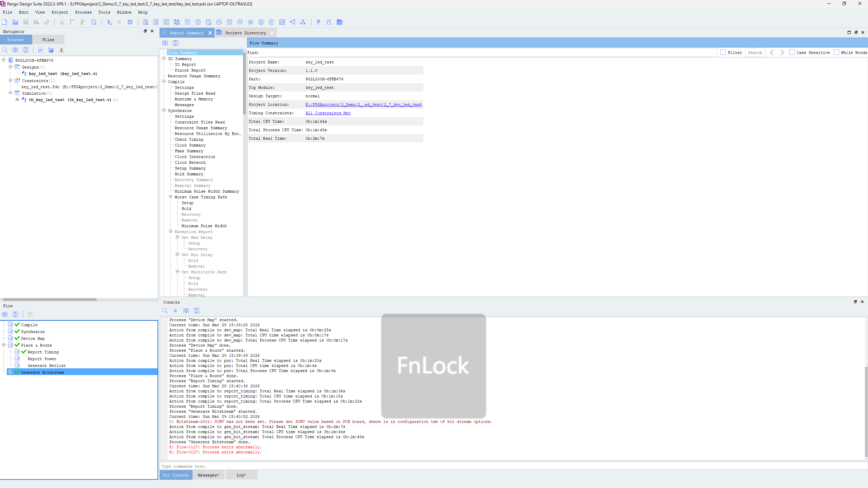
Task: Toggle the Case Sensitive checkbox
Action: tap(792, 53)
